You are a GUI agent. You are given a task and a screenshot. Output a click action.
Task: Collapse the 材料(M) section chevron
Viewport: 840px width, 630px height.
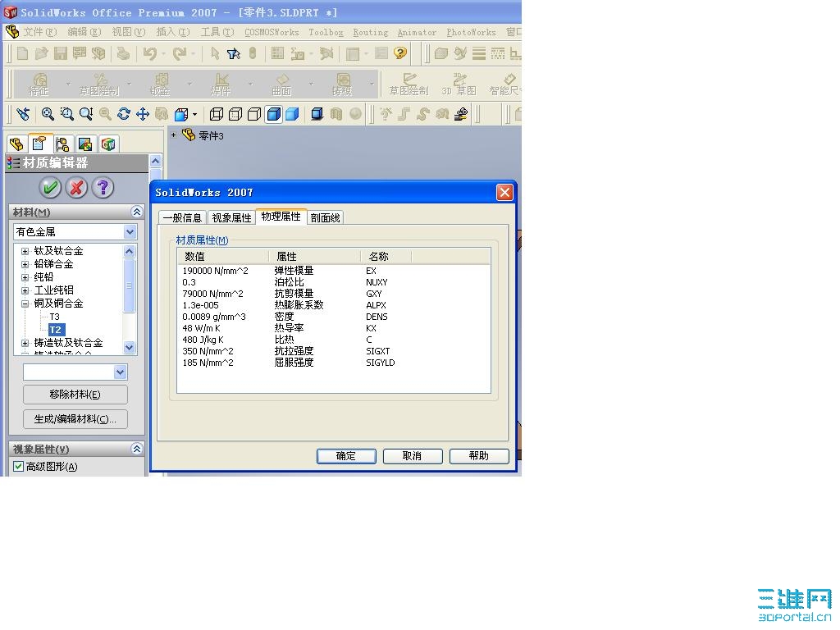tap(137, 212)
